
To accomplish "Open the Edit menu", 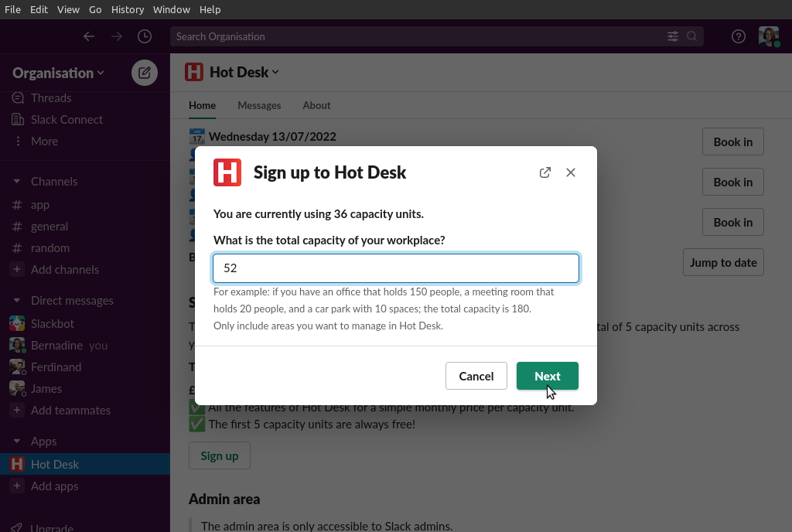I will click(39, 9).
